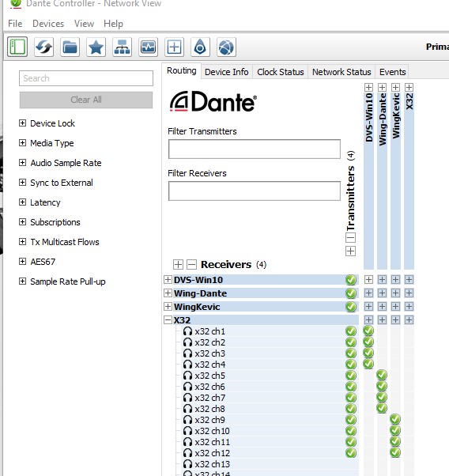449x476 pixels.
Task: Expand the Sample Rate Pull-up filter
Action: [22, 281]
